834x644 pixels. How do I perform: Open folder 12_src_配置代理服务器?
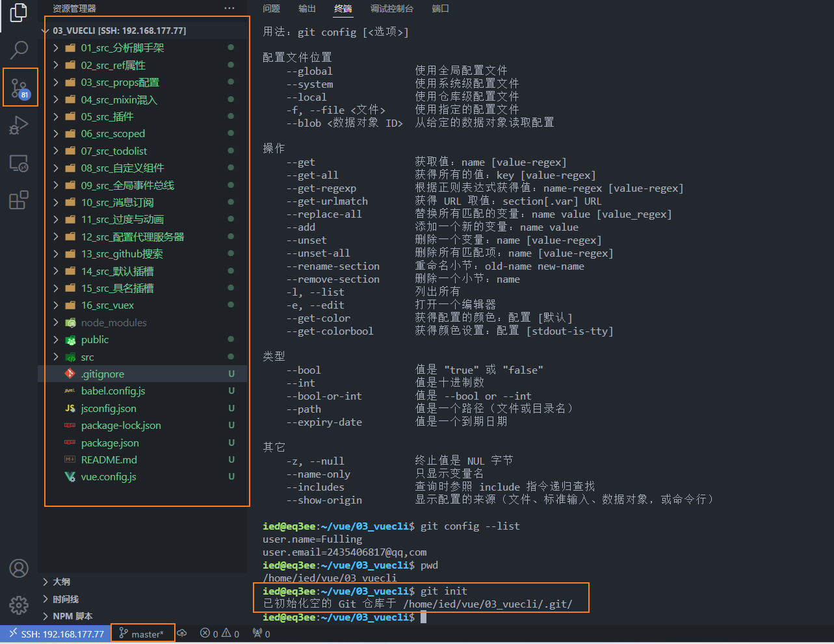point(142,237)
